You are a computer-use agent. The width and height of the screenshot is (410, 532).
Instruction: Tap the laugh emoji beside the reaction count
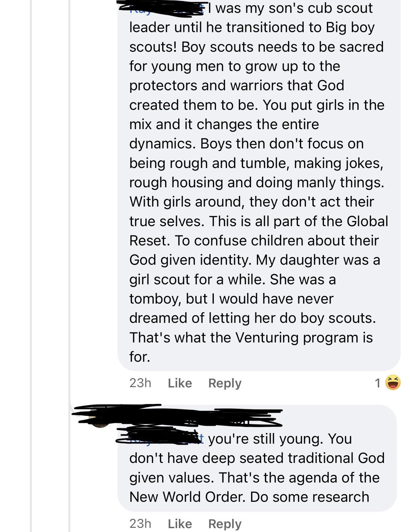tap(393, 383)
